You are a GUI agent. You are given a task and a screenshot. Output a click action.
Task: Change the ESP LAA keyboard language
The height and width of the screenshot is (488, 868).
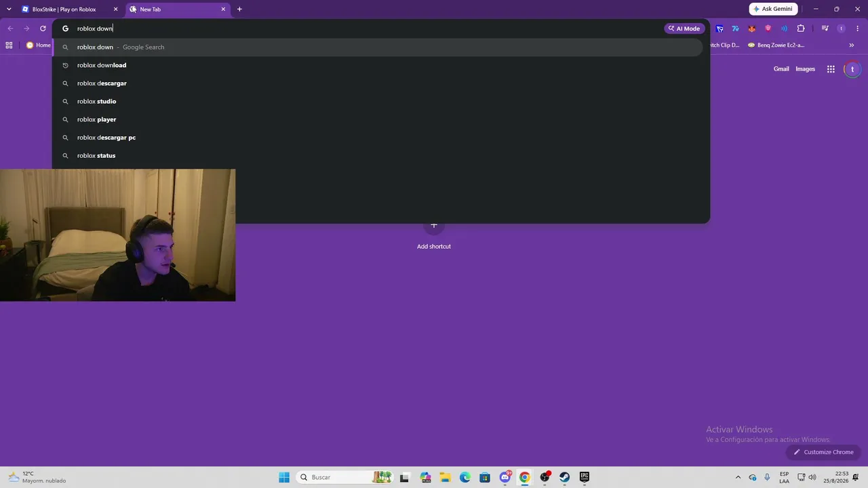(784, 477)
